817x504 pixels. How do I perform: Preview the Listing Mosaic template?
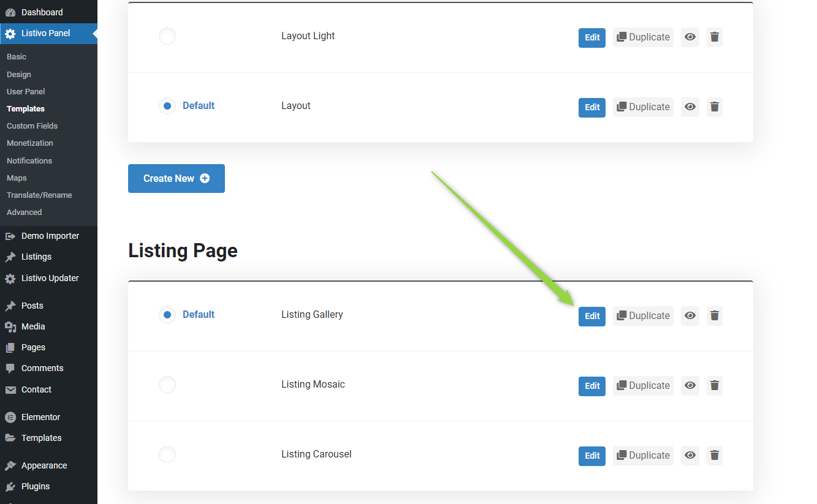tap(690, 386)
